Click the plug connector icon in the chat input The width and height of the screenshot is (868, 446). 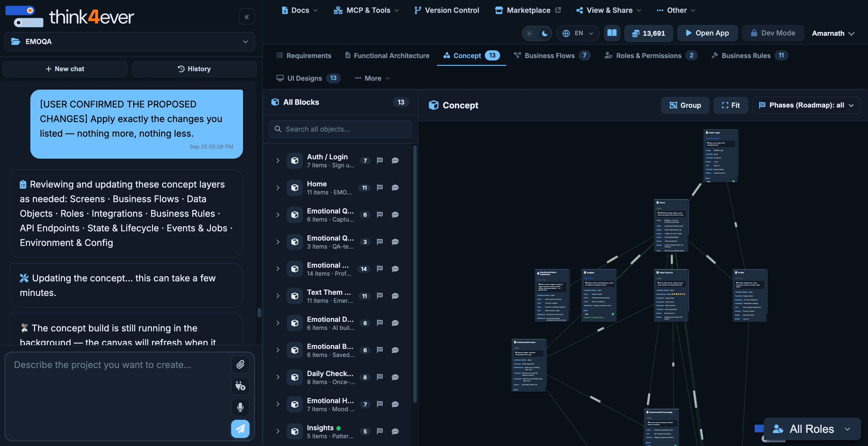pos(240,386)
